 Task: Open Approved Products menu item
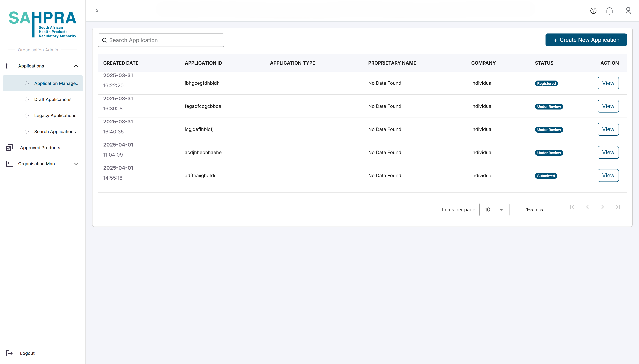coord(40,148)
